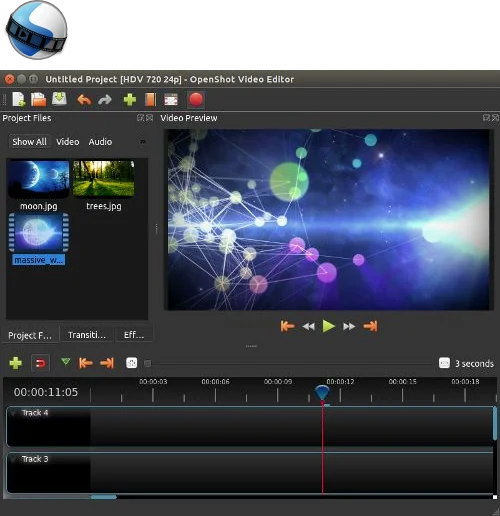Jump to the previous marker in timeline toolbar
The height and width of the screenshot is (516, 500).
coord(85,363)
